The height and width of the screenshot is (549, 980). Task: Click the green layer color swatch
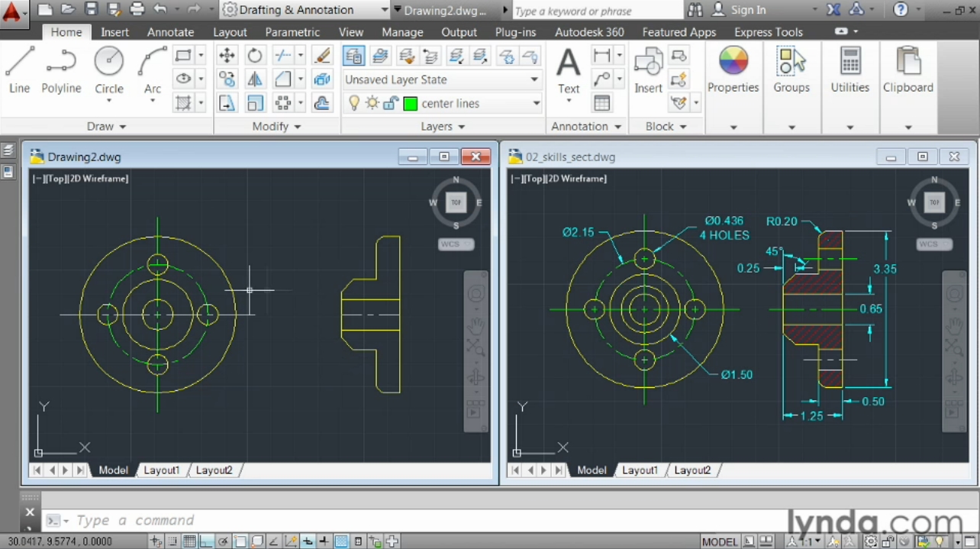click(411, 104)
